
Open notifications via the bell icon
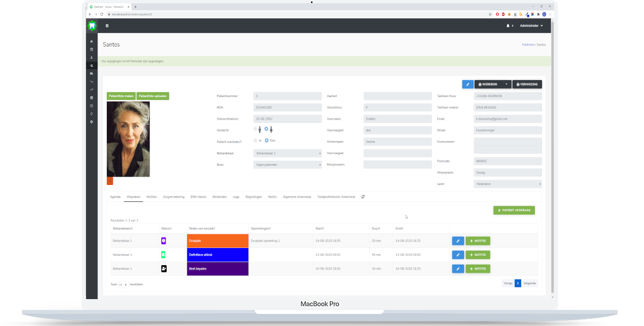pyautogui.click(x=508, y=26)
